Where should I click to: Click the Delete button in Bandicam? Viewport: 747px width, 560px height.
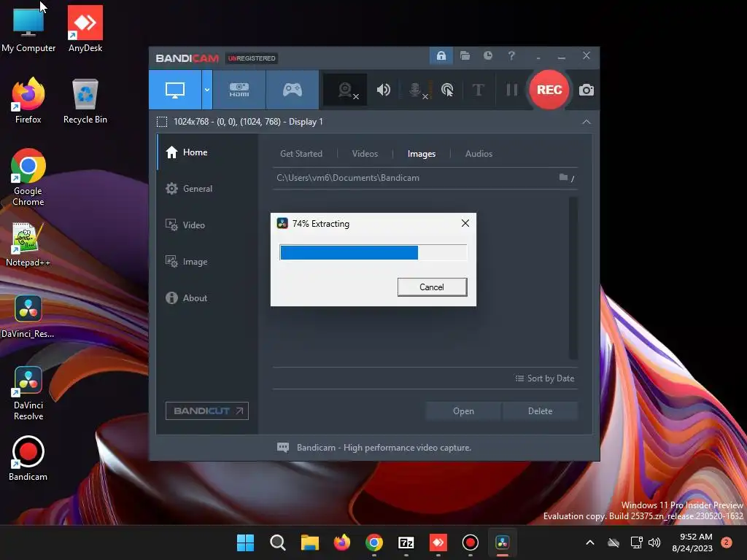(x=540, y=411)
